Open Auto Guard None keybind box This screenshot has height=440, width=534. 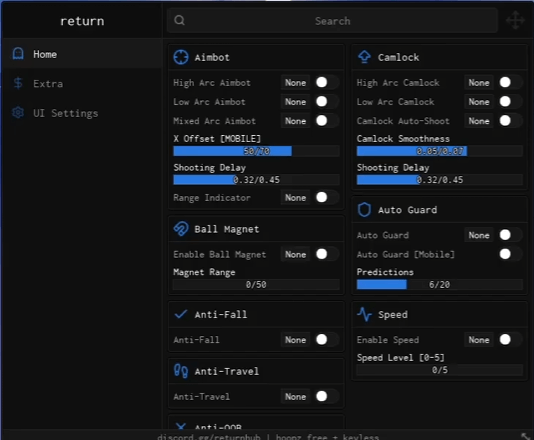coord(479,235)
